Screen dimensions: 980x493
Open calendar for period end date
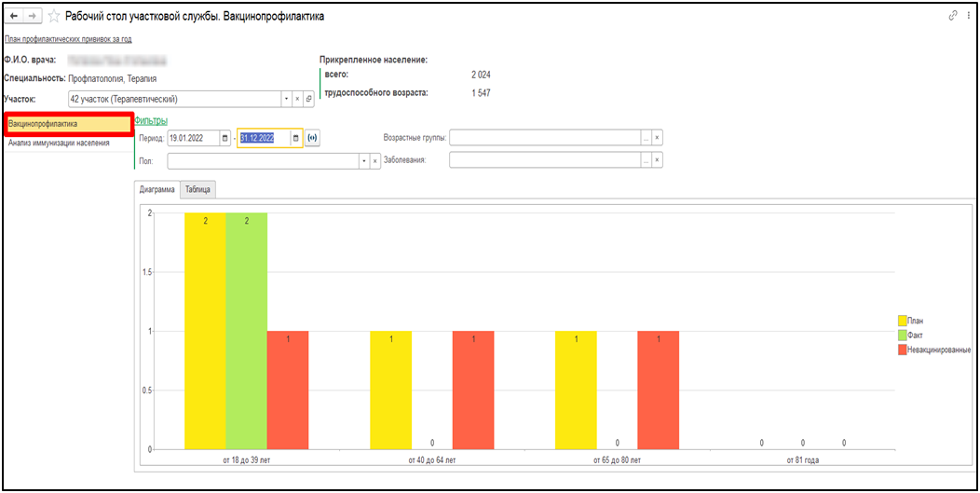(296, 138)
